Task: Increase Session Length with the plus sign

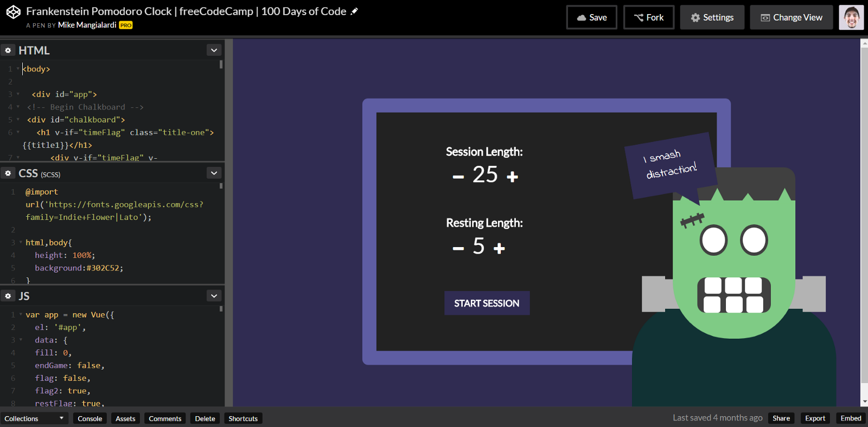Action: tap(512, 177)
